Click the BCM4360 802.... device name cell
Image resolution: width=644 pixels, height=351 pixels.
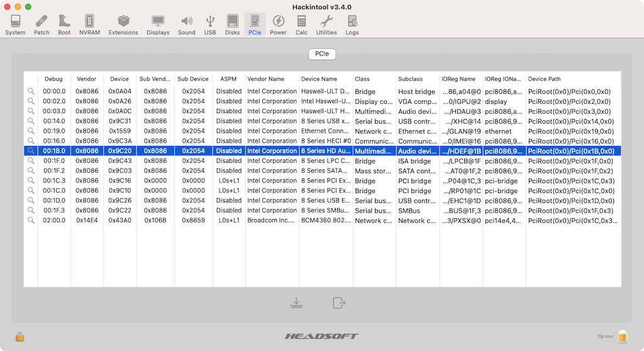[326, 220]
